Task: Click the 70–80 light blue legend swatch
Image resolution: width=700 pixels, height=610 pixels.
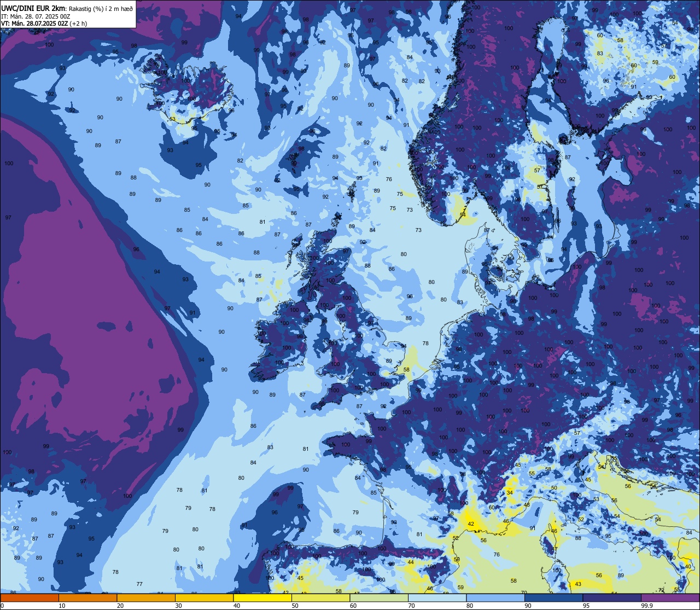Action: tap(437, 598)
